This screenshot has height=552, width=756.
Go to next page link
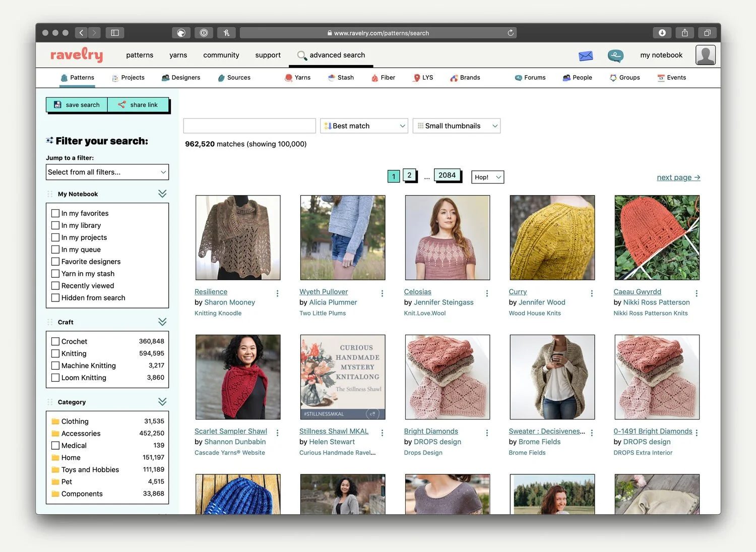(x=678, y=177)
